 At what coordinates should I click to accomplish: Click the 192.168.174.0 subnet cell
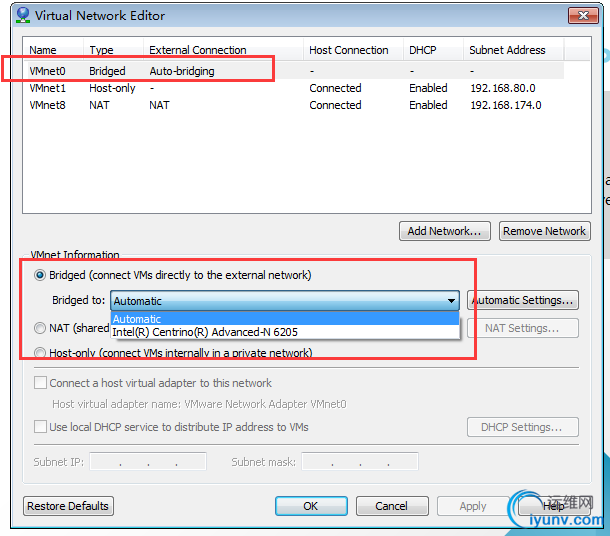tap(506, 105)
